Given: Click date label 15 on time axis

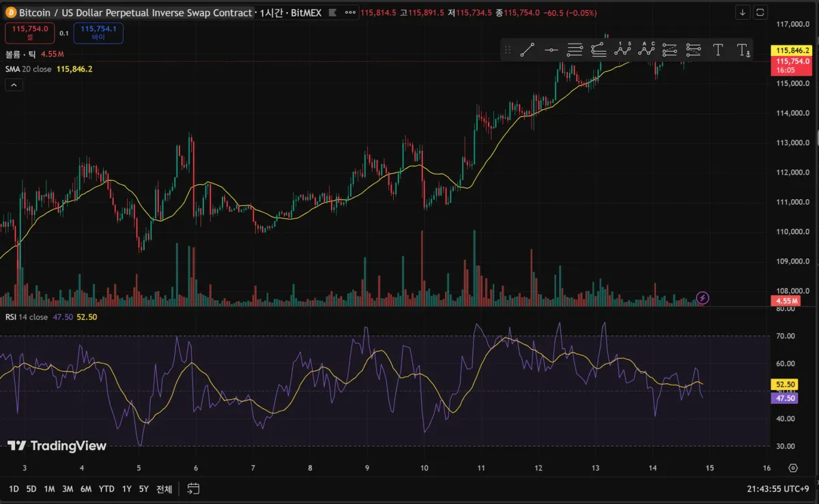Looking at the screenshot, I should coord(710,468).
